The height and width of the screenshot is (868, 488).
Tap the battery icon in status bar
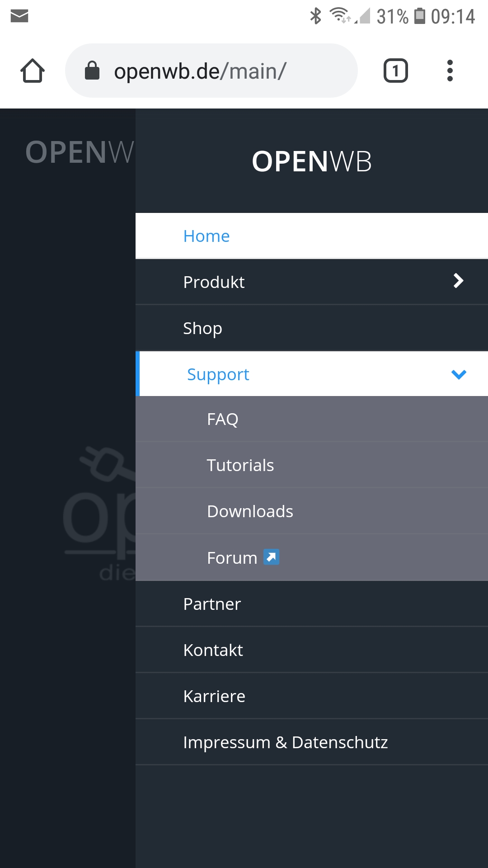tap(420, 16)
